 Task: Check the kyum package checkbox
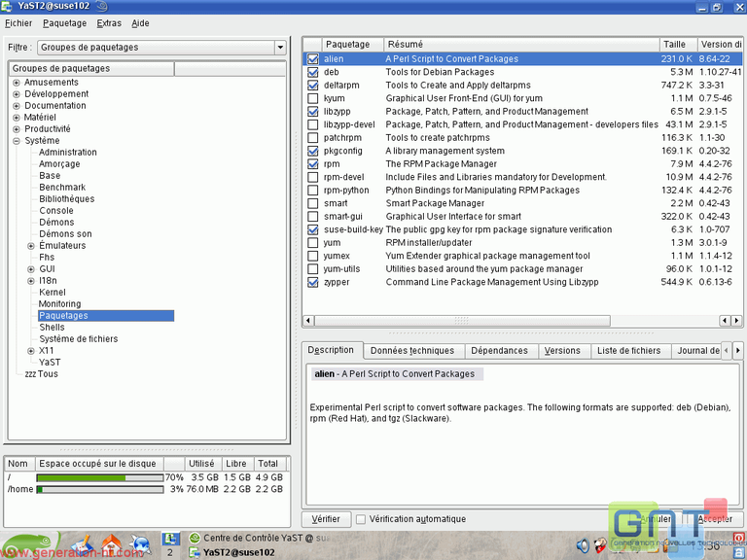click(312, 98)
